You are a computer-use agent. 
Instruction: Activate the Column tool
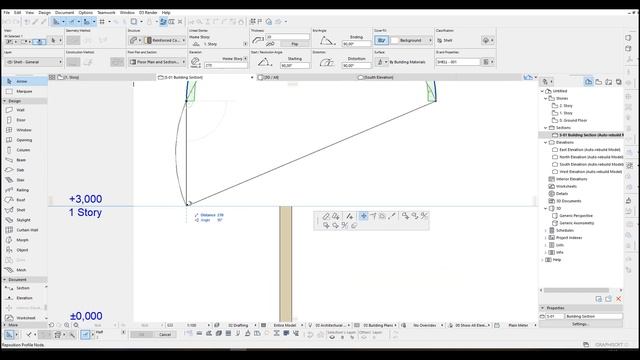(x=24, y=150)
